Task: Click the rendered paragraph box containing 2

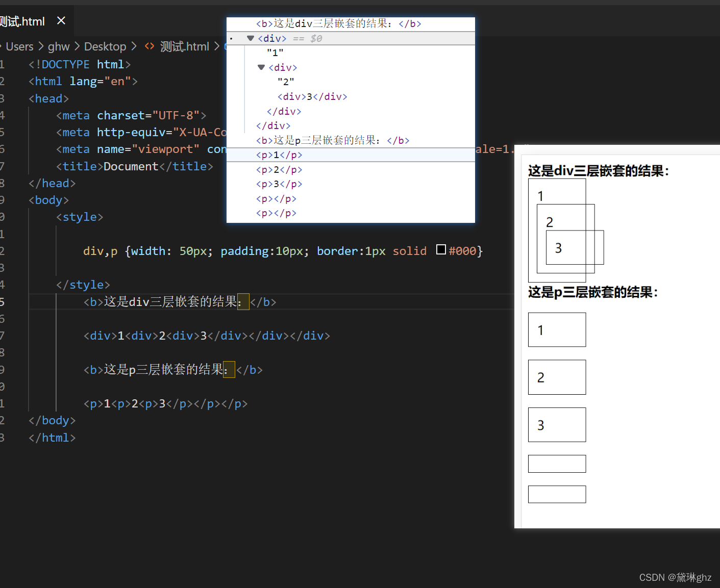Action: tap(557, 377)
